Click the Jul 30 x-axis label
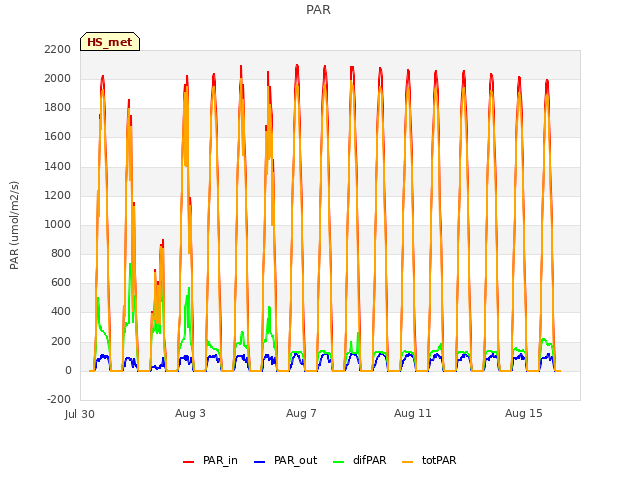This screenshot has height=480, width=640. tap(80, 414)
